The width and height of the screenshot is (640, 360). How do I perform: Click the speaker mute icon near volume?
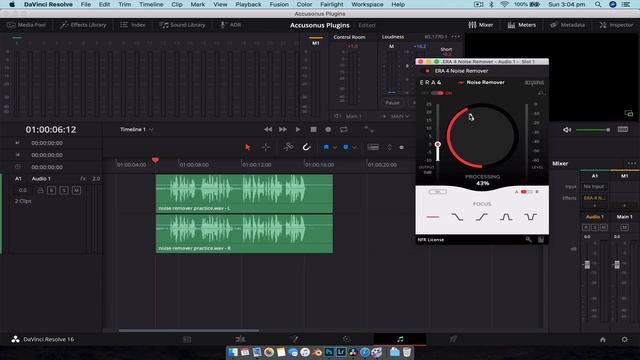point(567,130)
